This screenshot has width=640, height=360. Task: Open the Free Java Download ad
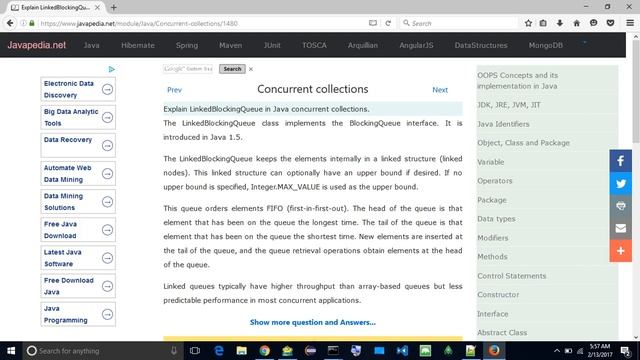tap(78, 230)
